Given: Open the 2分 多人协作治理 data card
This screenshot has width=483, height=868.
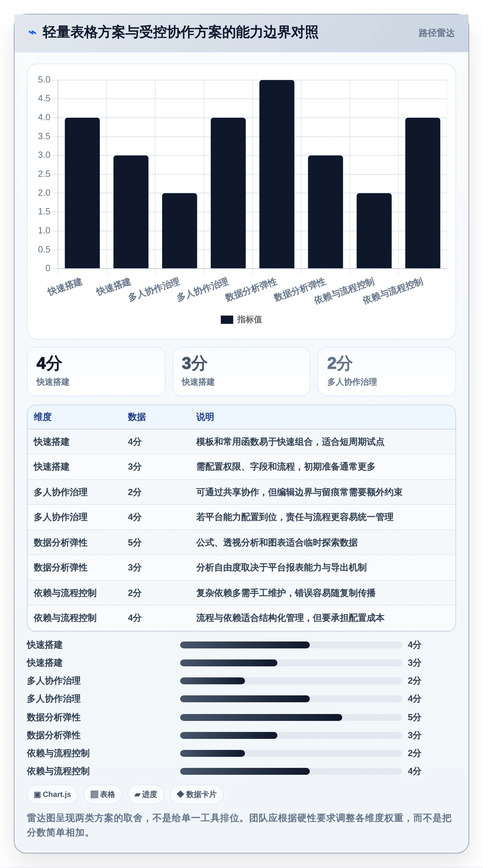Looking at the screenshot, I should [x=387, y=372].
